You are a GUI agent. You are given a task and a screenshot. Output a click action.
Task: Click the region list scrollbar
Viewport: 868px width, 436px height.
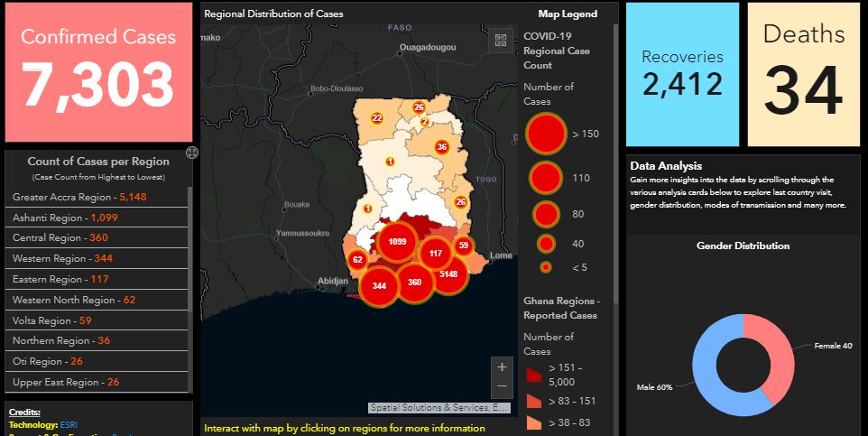[x=191, y=271]
